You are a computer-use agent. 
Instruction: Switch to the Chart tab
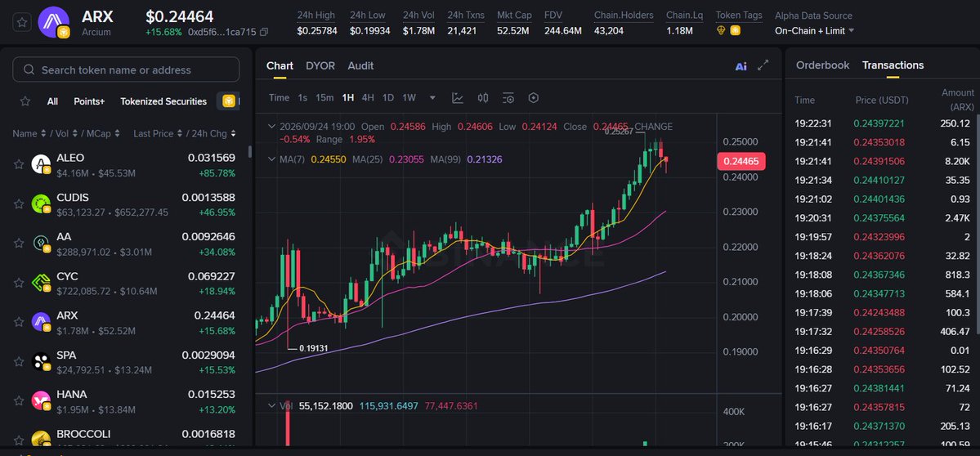[x=280, y=65]
